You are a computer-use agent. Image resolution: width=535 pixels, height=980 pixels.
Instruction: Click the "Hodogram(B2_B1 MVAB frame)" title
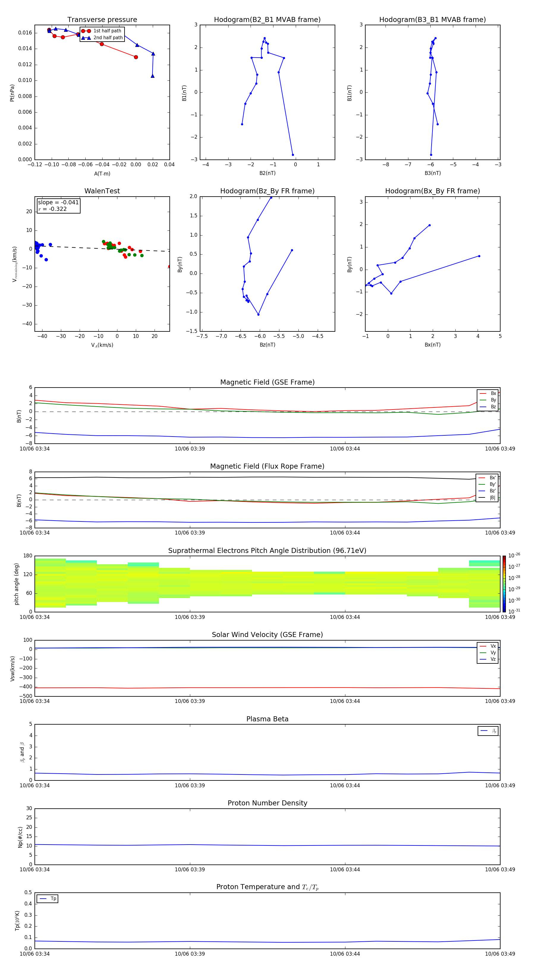tap(267, 20)
